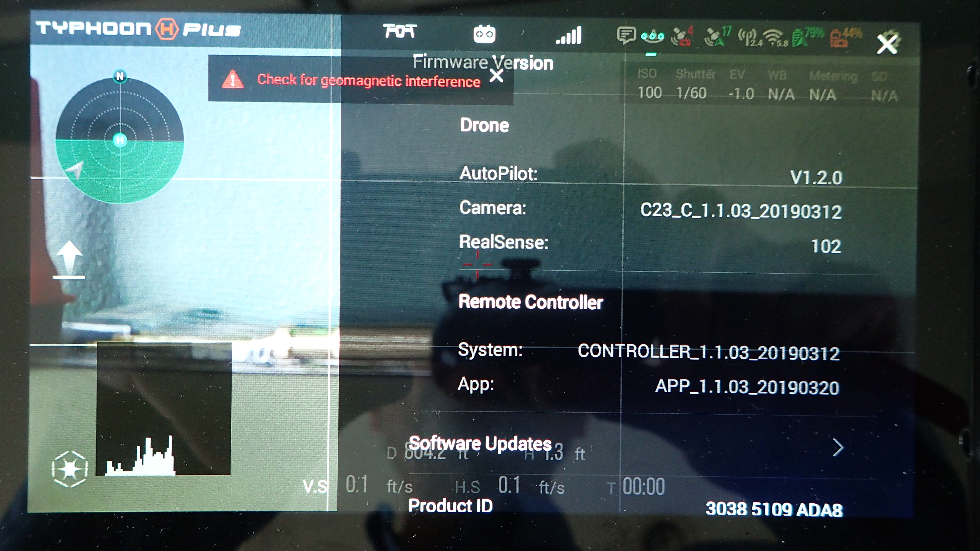Select System CONTROLLER_1.1.03_20190312 value

coord(708,352)
